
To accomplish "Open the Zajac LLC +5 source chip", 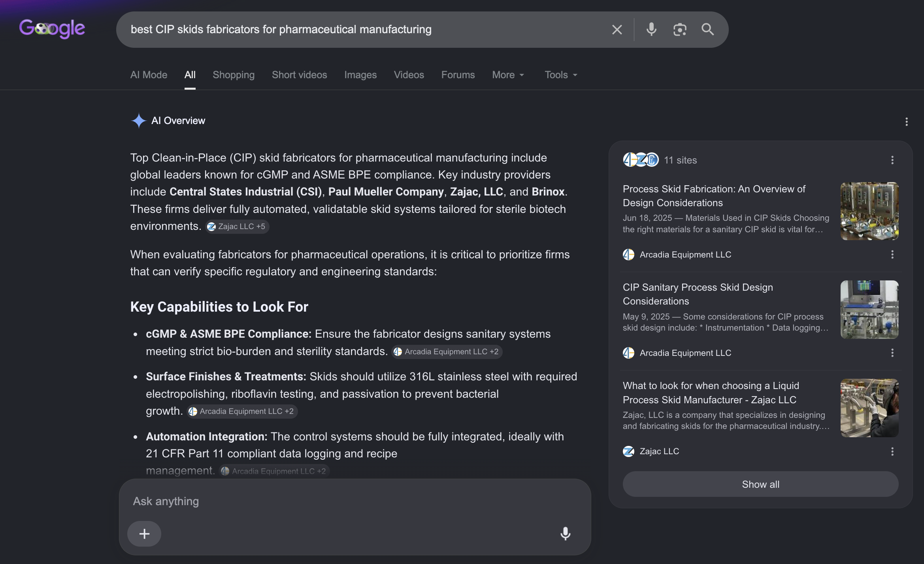I will (237, 226).
